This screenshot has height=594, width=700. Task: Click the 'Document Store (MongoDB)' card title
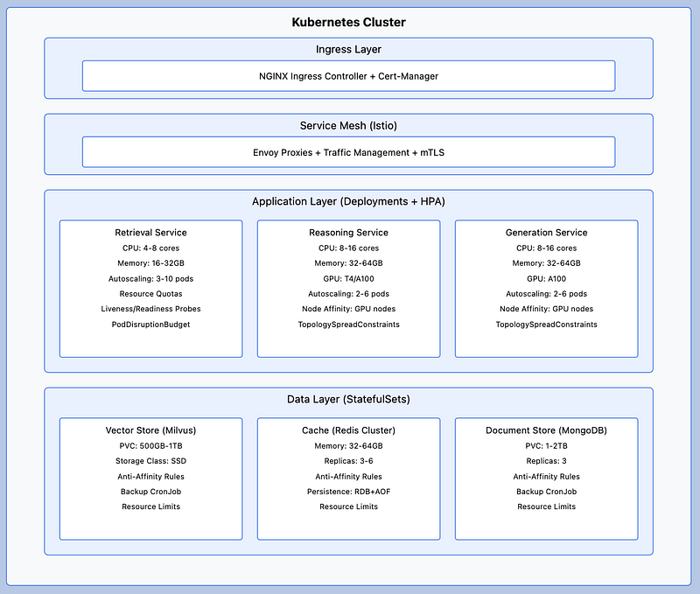pos(546,430)
